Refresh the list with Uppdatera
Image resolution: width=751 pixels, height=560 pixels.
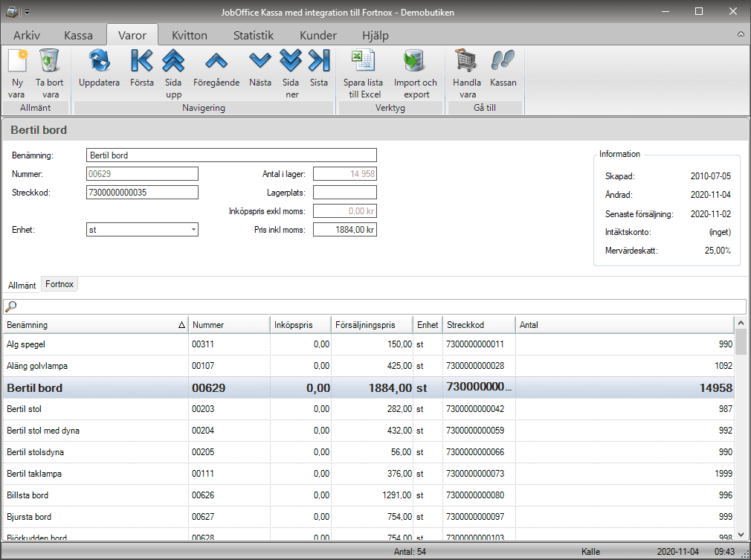(99, 68)
